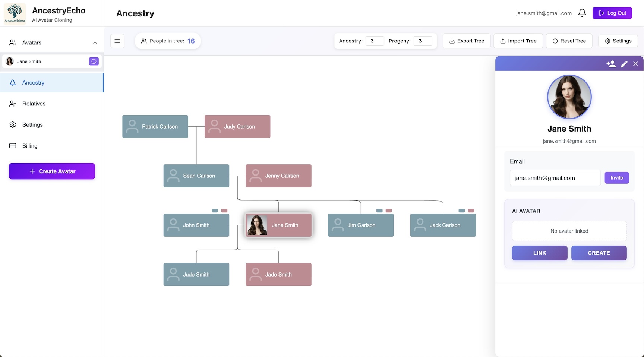Select the Jude Smith node in the tree
This screenshot has height=357, width=644.
point(196,274)
